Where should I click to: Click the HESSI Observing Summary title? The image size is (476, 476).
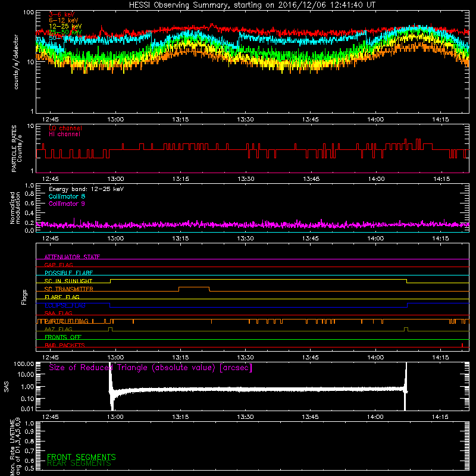pos(252,5)
